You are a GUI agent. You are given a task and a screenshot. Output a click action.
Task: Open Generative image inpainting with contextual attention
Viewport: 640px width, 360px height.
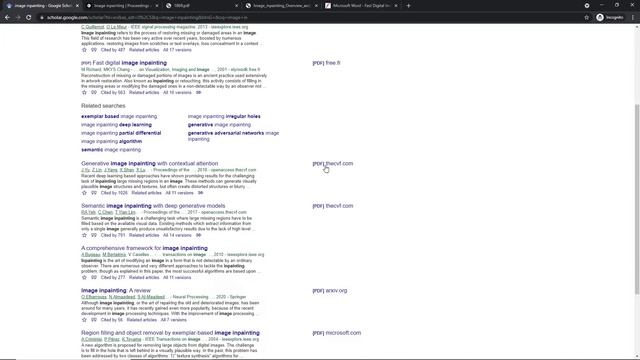(149, 163)
